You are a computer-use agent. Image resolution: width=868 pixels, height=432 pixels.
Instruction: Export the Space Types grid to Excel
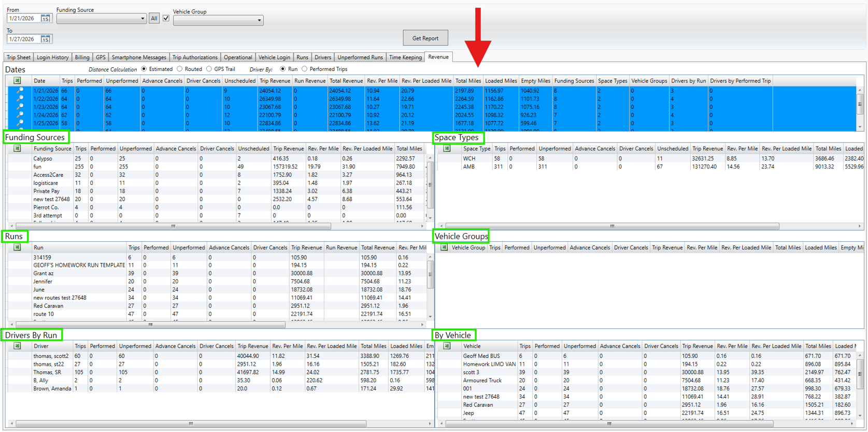(x=447, y=149)
